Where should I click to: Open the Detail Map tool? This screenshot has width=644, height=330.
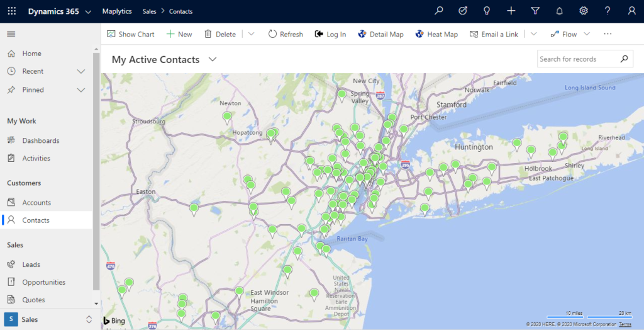point(380,34)
